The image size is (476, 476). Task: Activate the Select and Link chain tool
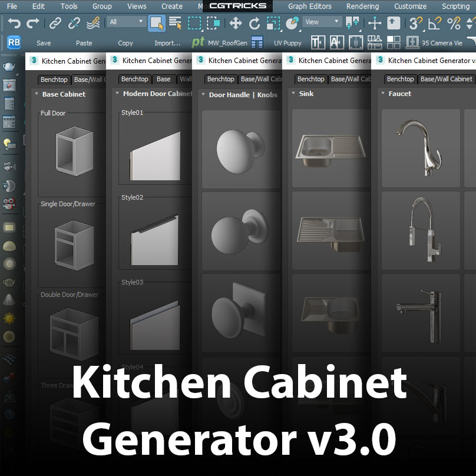point(55,23)
